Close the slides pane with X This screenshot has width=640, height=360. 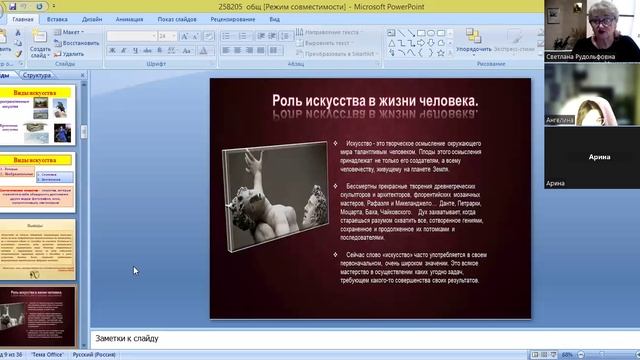pyautogui.click(x=82, y=75)
